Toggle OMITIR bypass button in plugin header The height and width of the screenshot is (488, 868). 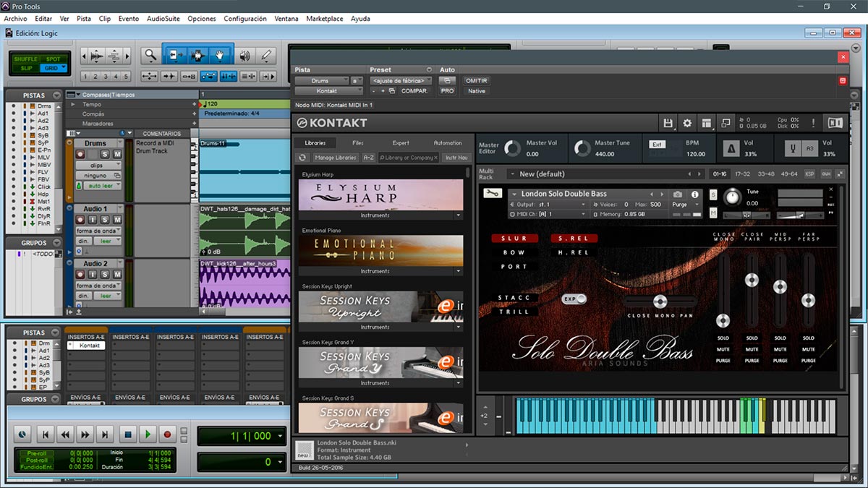pyautogui.click(x=476, y=80)
